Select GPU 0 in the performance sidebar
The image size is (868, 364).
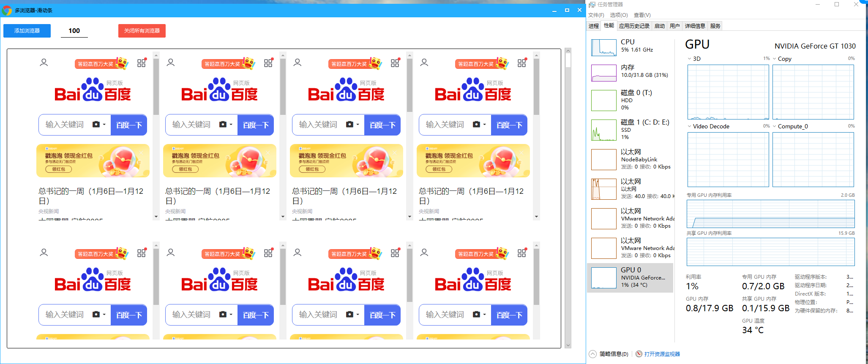tap(630, 278)
